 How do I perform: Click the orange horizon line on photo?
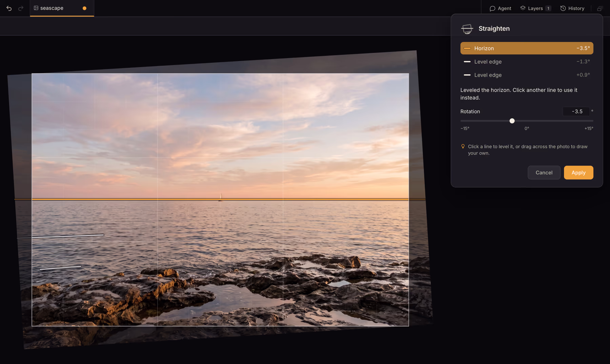[220, 199]
